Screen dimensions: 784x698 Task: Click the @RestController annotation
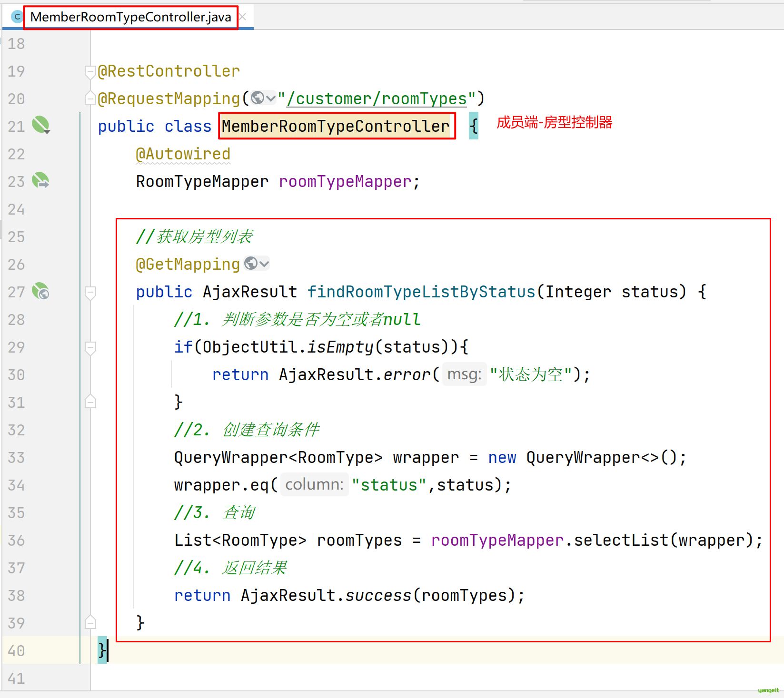tap(169, 71)
